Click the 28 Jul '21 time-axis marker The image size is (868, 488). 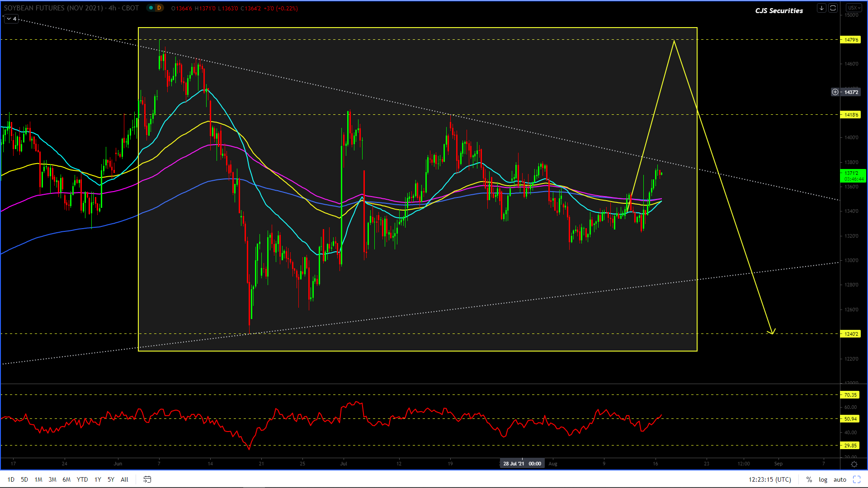[x=522, y=464]
